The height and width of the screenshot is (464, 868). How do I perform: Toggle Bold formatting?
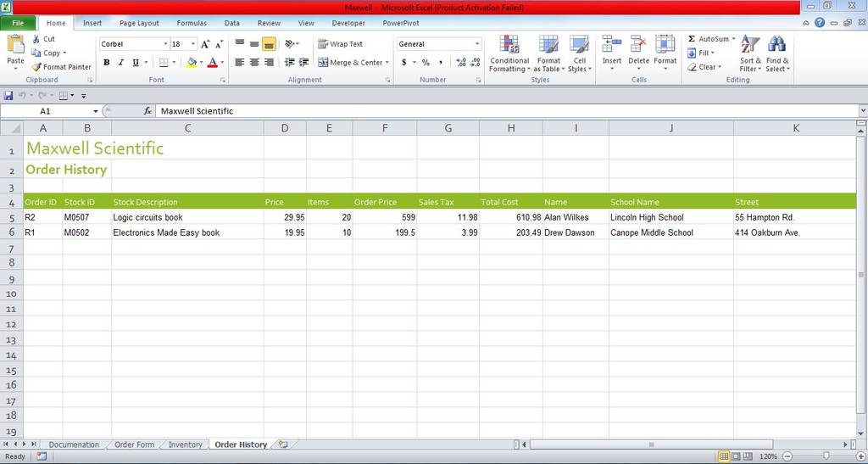(106, 63)
